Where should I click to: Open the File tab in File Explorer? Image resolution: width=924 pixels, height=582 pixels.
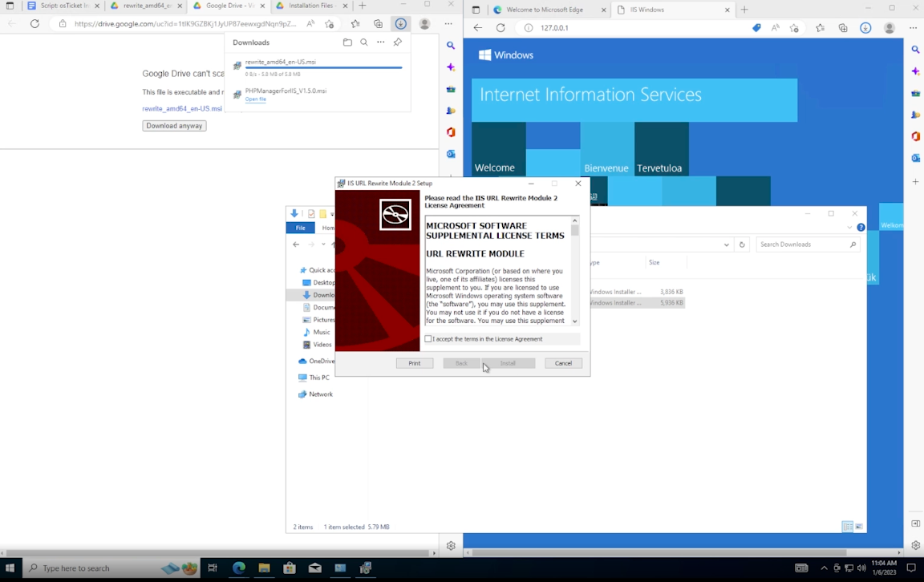tap(301, 228)
